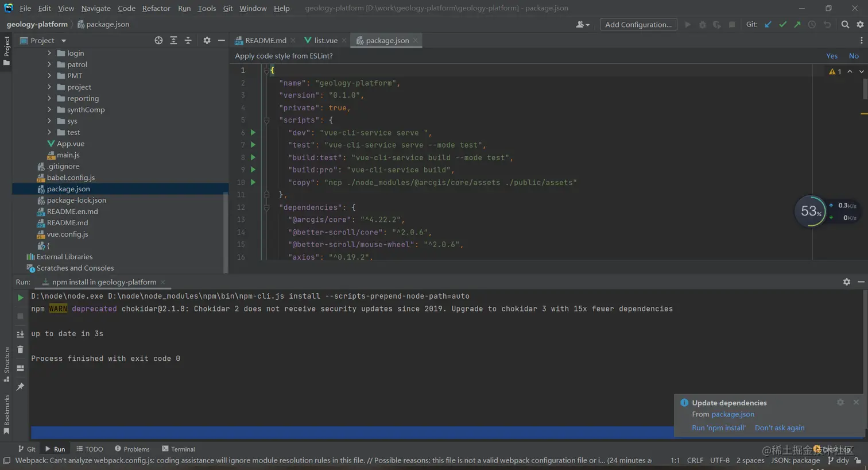
Task: Expand the PMT folder
Action: coord(49,75)
